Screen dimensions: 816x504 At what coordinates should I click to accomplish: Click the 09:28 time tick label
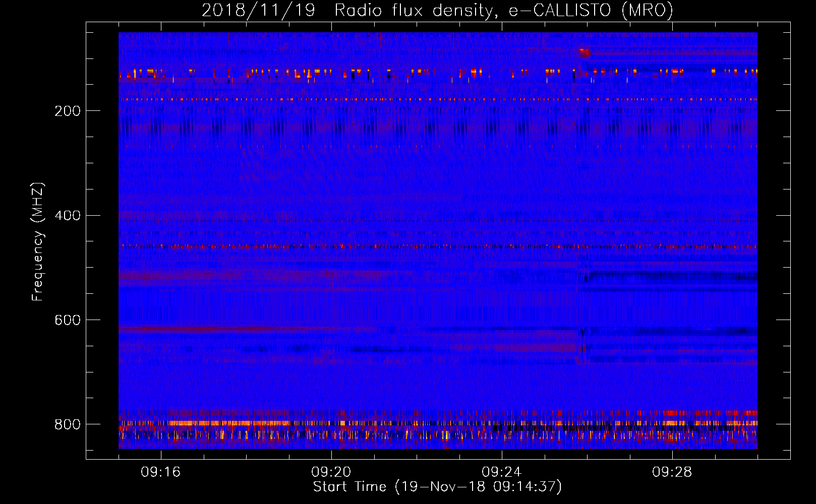tap(672, 472)
